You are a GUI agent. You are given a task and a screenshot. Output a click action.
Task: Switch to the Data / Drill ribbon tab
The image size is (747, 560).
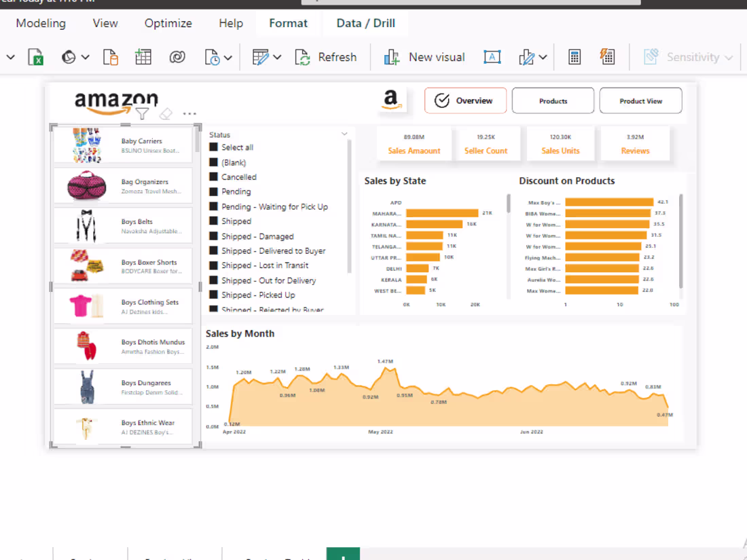click(x=365, y=22)
